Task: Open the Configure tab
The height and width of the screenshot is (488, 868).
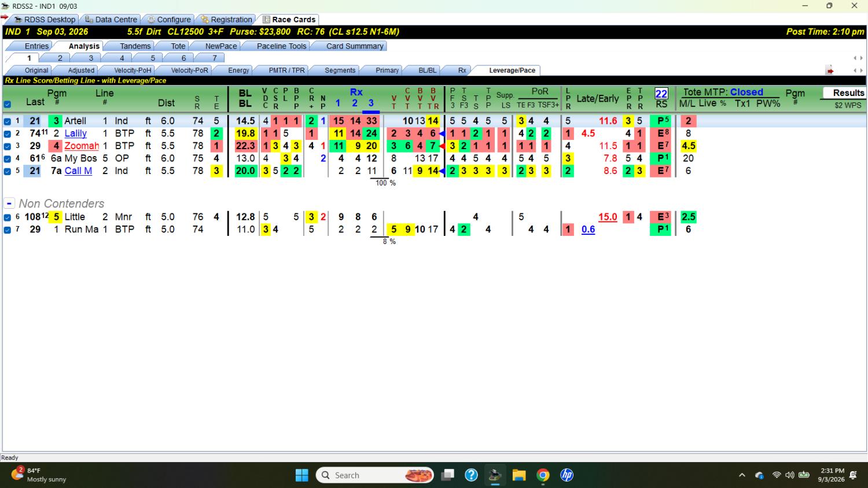Action: coord(169,20)
